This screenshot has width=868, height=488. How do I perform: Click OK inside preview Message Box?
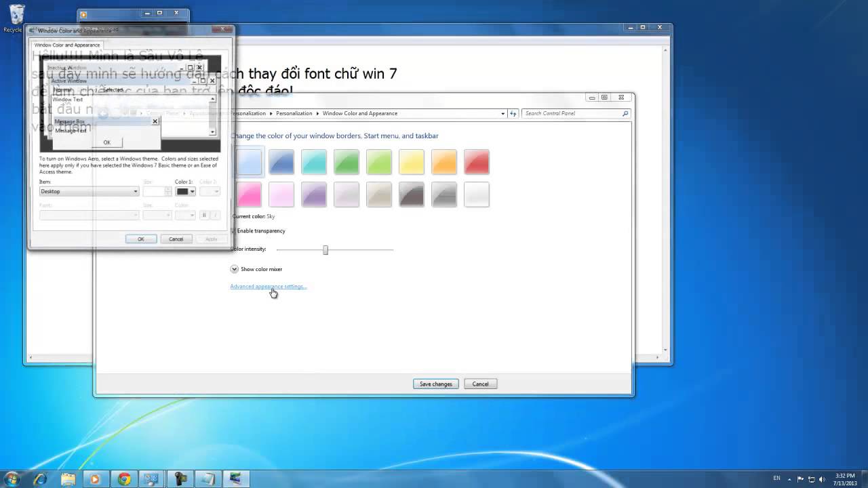106,142
